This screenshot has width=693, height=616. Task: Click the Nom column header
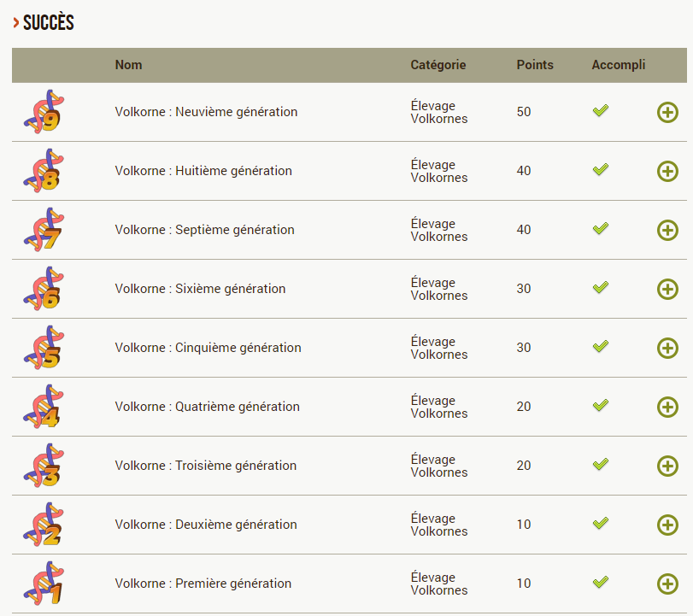(x=128, y=65)
